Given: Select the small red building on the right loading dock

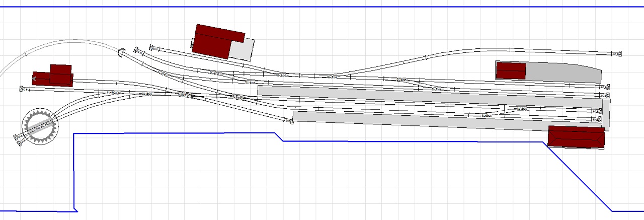Looking at the screenshot, I should tap(511, 70).
